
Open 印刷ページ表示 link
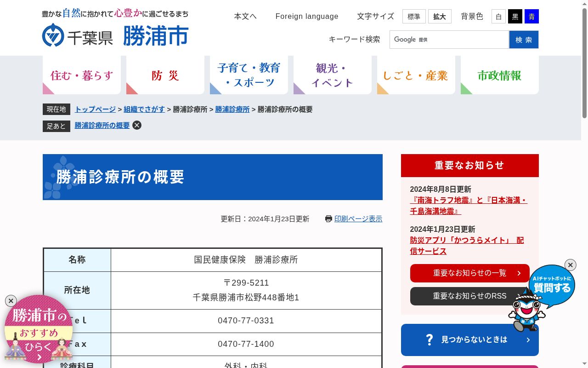pyautogui.click(x=358, y=219)
